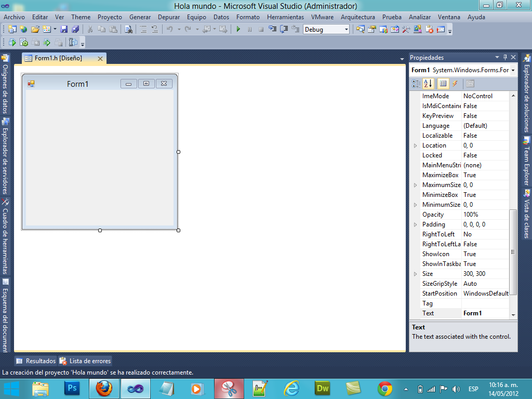Click the Form1 design surface title bar

pos(100,84)
